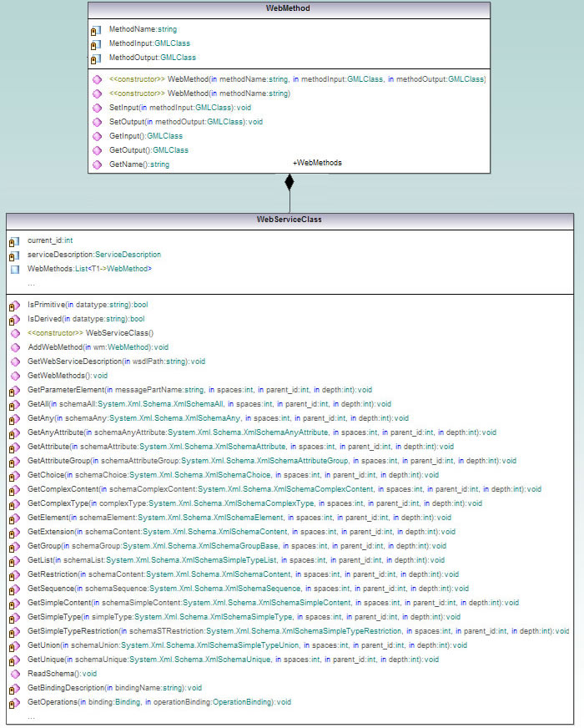
Task: Click the locked icon beside GetParameterElement
Action: pos(14,391)
